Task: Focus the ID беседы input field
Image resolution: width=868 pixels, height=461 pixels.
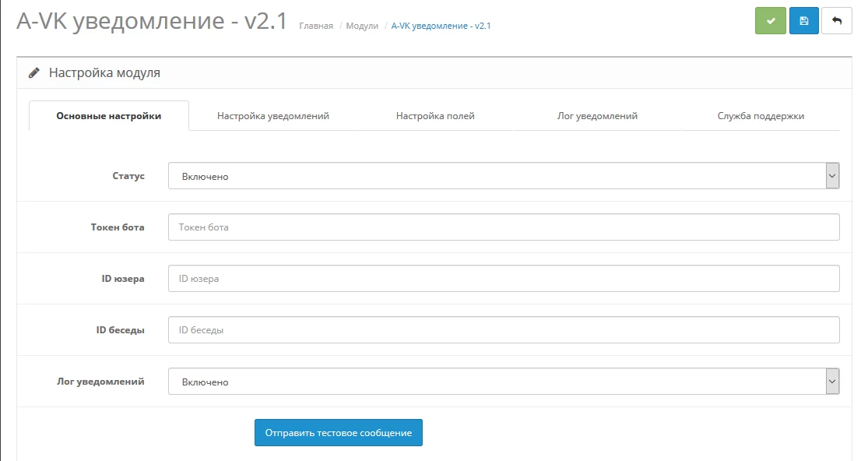Action: coord(504,330)
